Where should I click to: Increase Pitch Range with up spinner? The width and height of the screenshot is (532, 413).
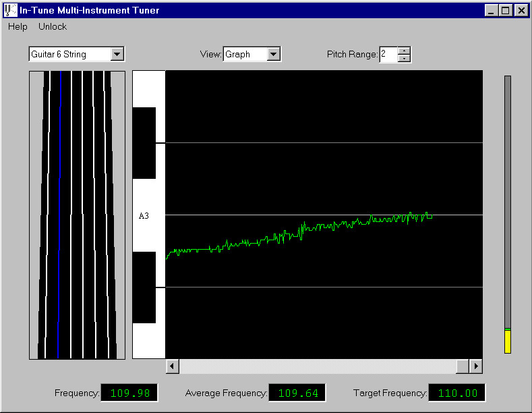point(404,51)
